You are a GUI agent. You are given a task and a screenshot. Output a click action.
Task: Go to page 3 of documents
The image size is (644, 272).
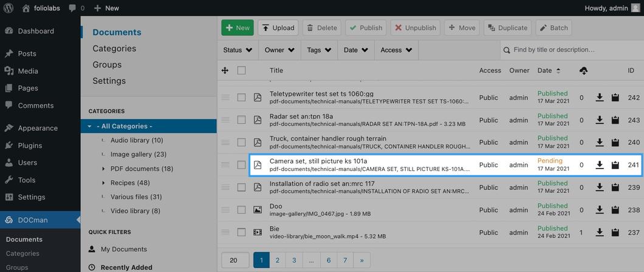coord(294,260)
